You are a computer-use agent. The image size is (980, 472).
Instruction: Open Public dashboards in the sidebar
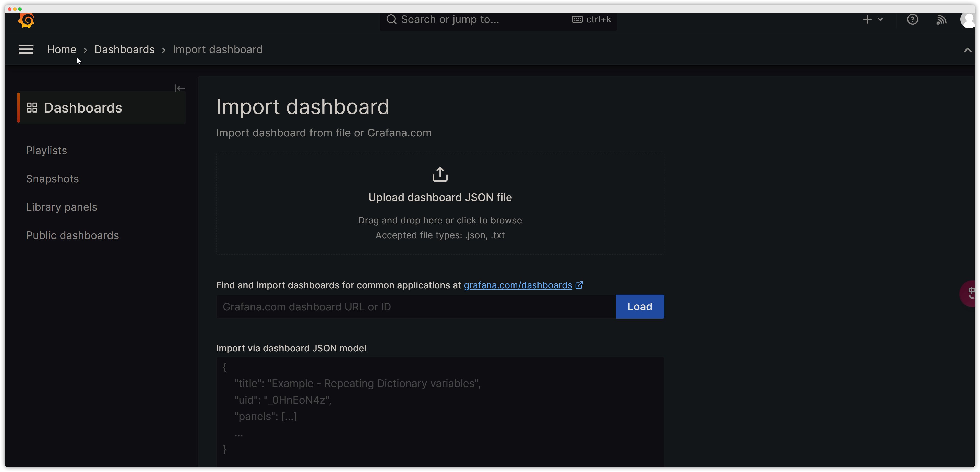click(x=73, y=235)
